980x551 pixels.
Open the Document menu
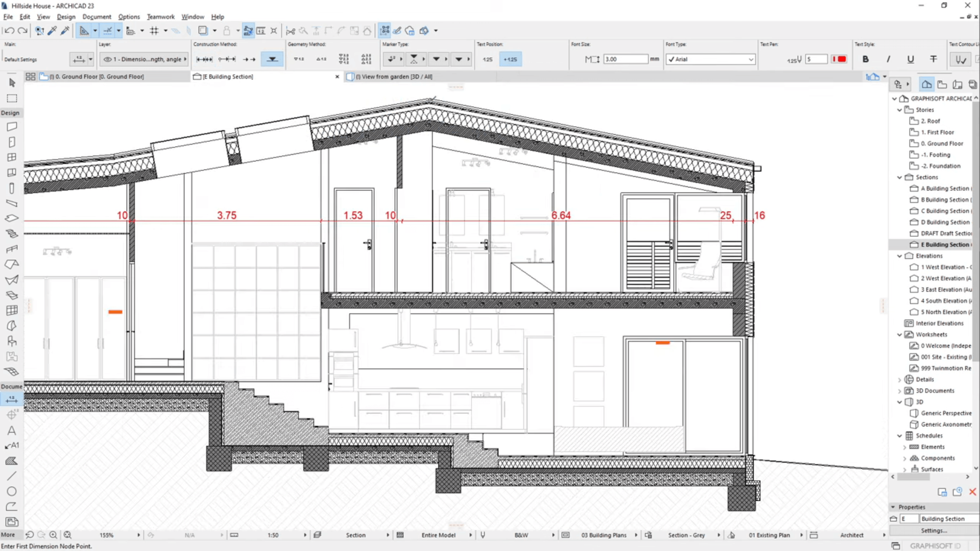(x=97, y=17)
